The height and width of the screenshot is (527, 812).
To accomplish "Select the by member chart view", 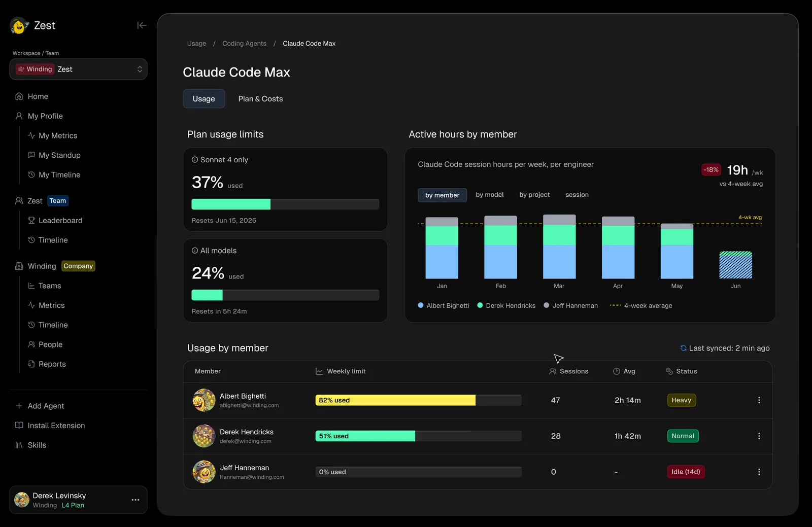I will pyautogui.click(x=442, y=195).
